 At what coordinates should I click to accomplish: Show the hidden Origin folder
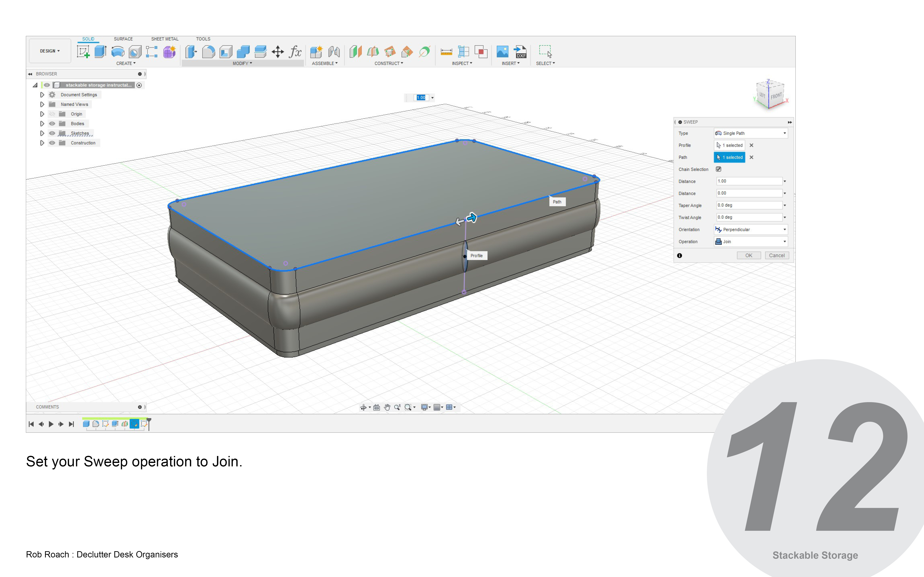pyautogui.click(x=52, y=114)
